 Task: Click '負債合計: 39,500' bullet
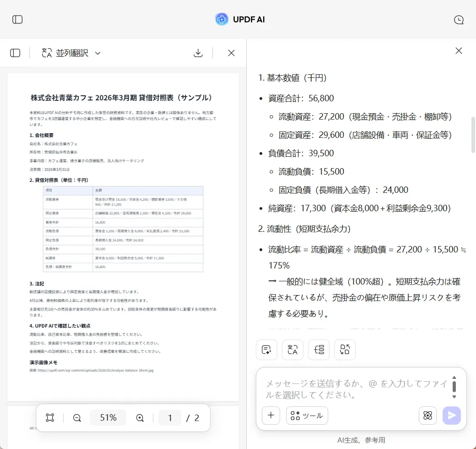coord(301,153)
